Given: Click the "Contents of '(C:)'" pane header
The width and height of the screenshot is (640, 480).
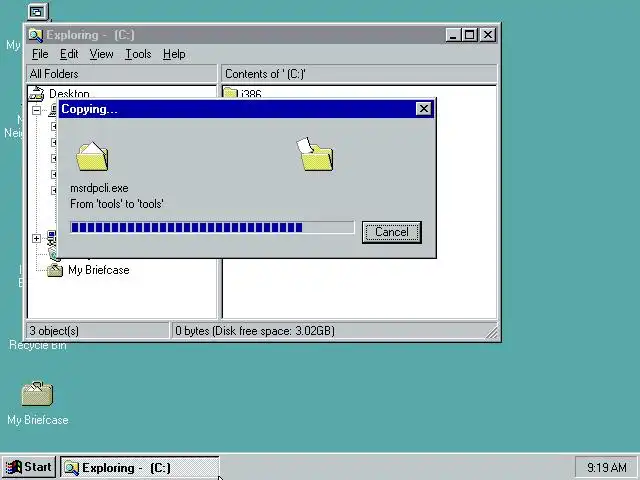Looking at the screenshot, I should pyautogui.click(x=359, y=74).
